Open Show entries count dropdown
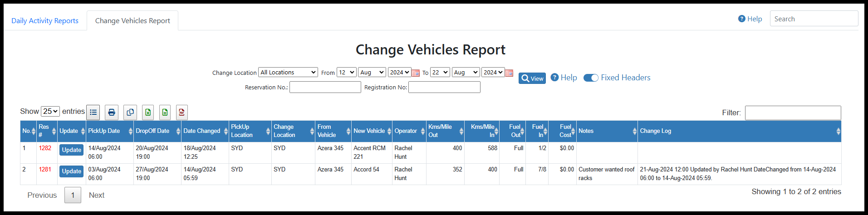The height and width of the screenshot is (215, 868). 50,111
